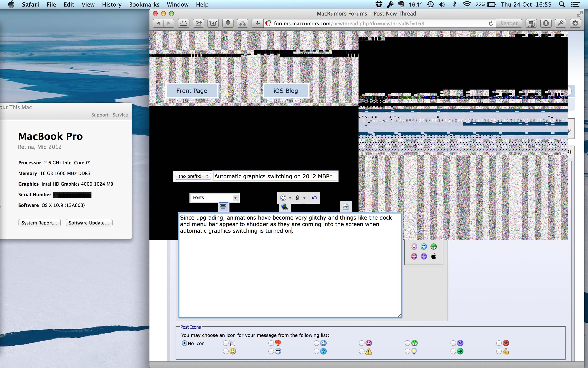Click the plus button beside address bar
588x368 pixels.
tap(257, 23)
